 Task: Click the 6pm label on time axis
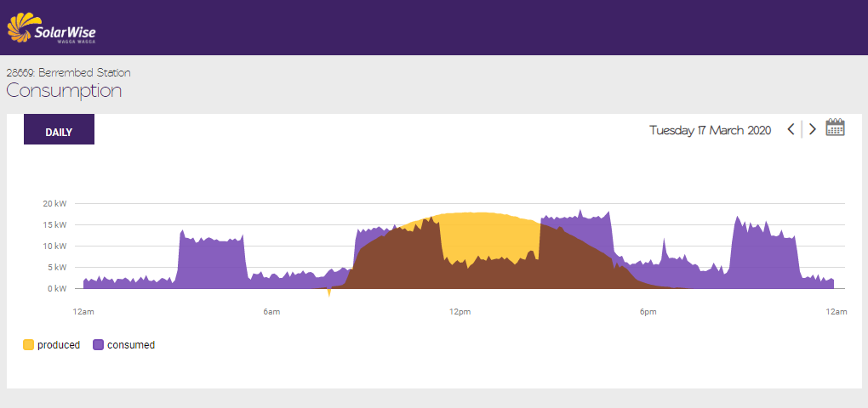click(x=648, y=313)
